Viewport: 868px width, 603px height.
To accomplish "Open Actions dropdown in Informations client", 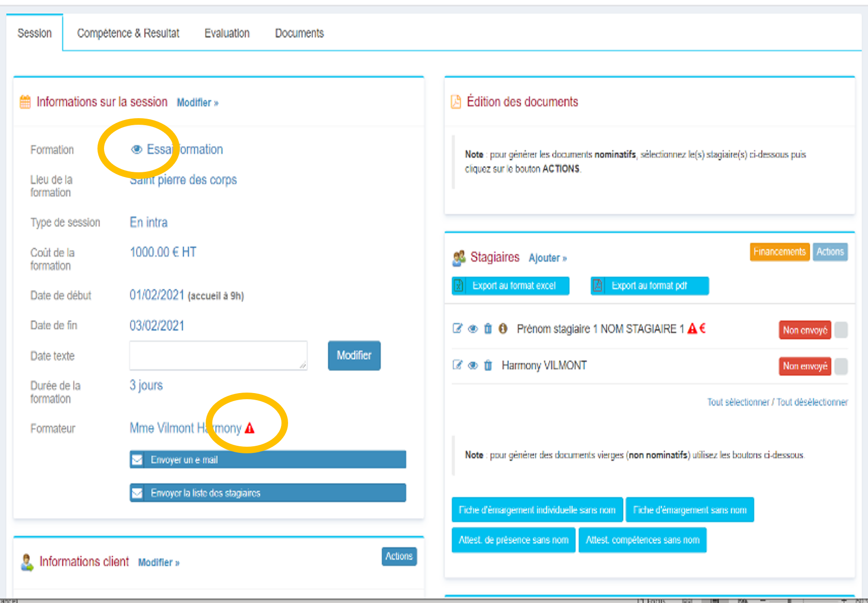I will point(399,556).
